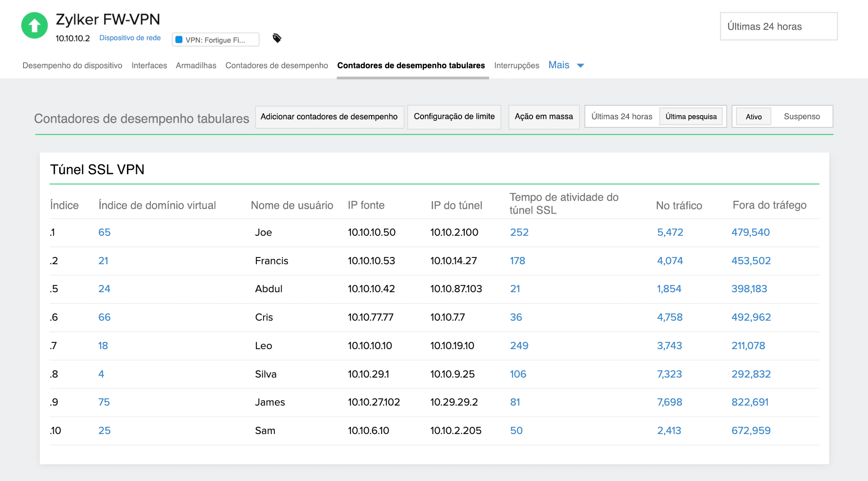Toggle time view to Última pesquisa
The width and height of the screenshot is (868, 481).
[x=691, y=117]
